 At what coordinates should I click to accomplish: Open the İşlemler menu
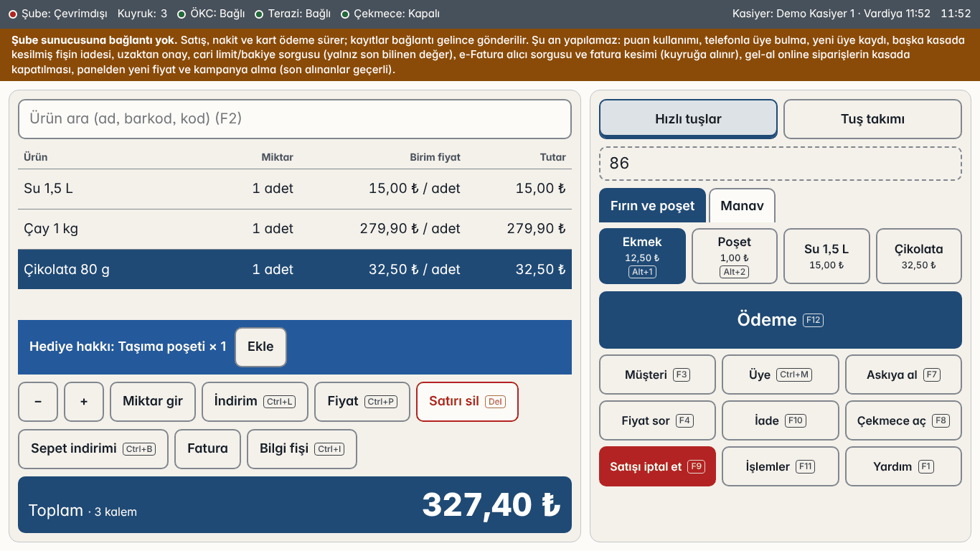pyautogui.click(x=781, y=466)
